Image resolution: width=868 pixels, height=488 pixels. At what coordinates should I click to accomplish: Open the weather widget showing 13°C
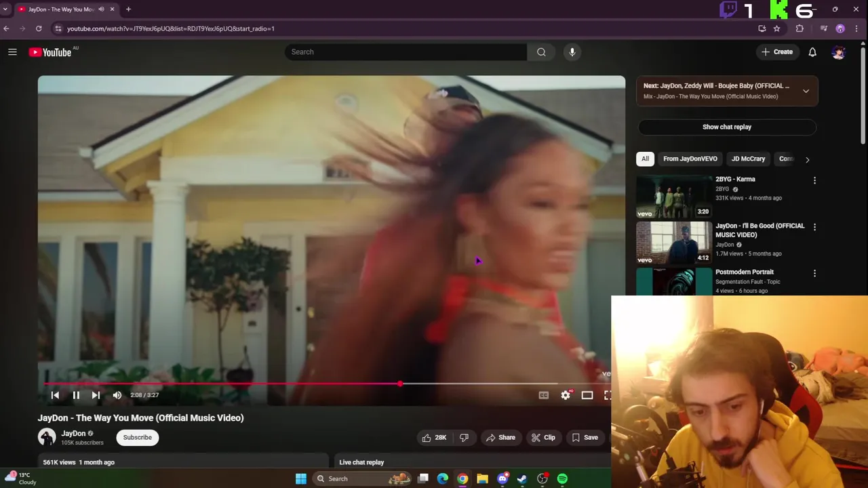point(20,479)
